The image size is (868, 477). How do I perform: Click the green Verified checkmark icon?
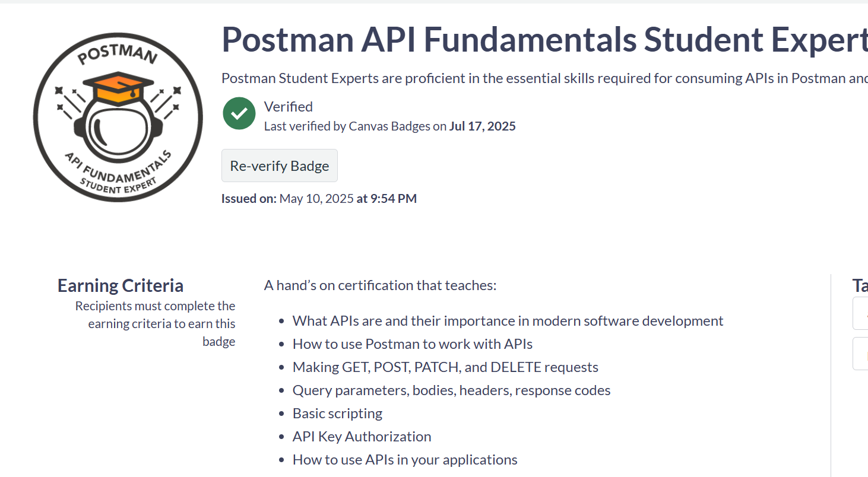pyautogui.click(x=239, y=113)
